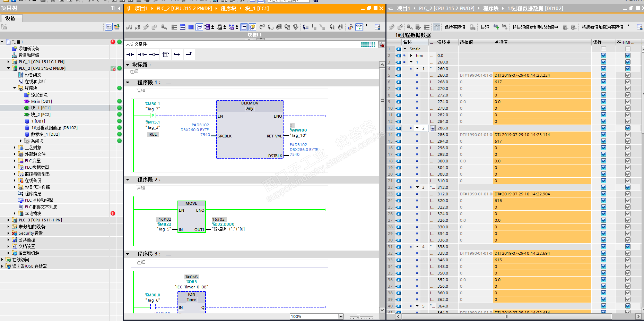Screen dimensions: 644x321
Task: Insert a normally open contact
Action: pyautogui.click(x=130, y=54)
